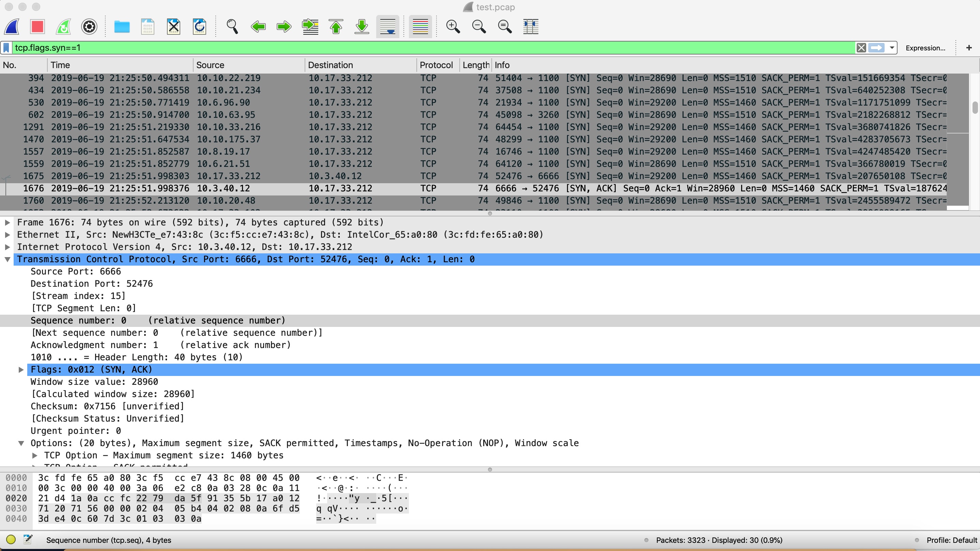Toggle packet list colorization
Image resolution: width=980 pixels, height=551 pixels.
pyautogui.click(x=420, y=27)
